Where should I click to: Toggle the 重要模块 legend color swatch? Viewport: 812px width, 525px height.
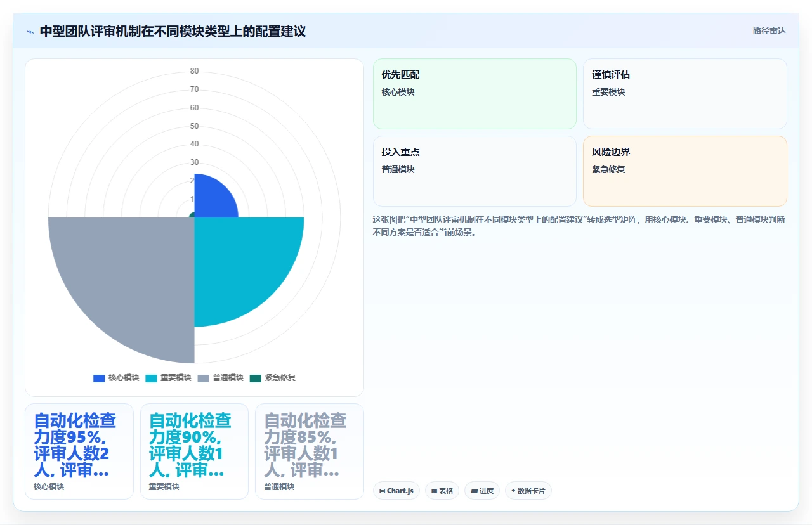click(x=151, y=378)
